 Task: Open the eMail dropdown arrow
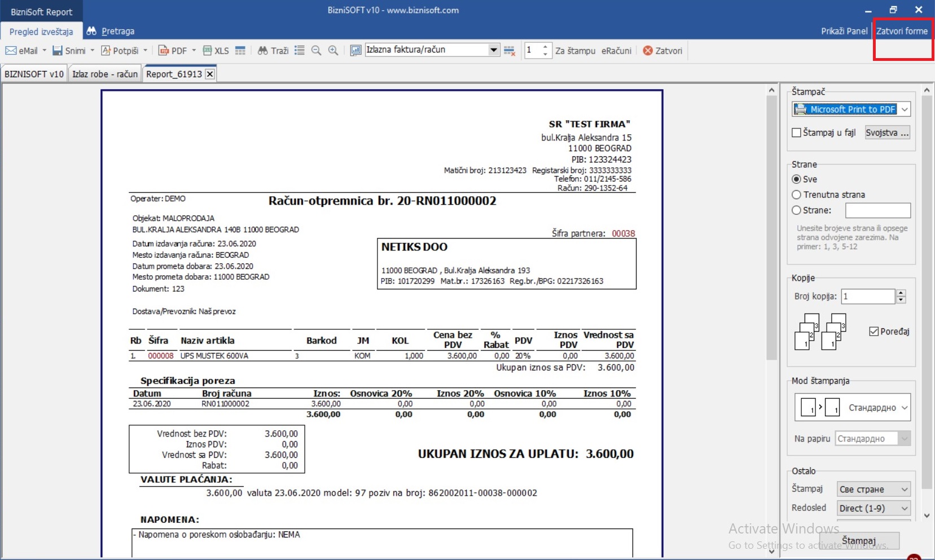(44, 51)
